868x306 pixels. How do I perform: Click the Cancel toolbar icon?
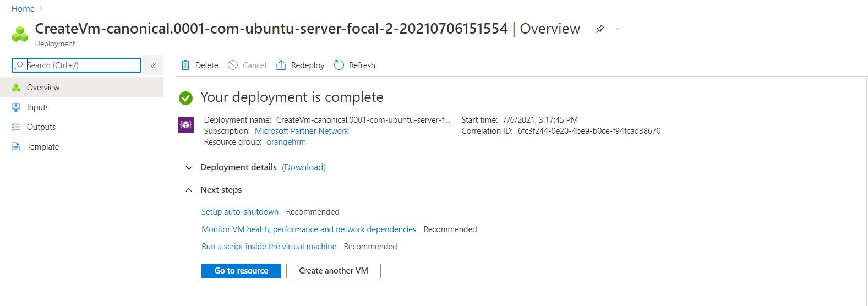click(x=233, y=65)
